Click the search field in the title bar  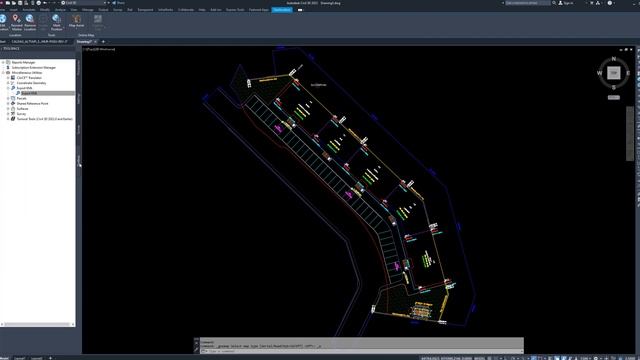[527, 3]
